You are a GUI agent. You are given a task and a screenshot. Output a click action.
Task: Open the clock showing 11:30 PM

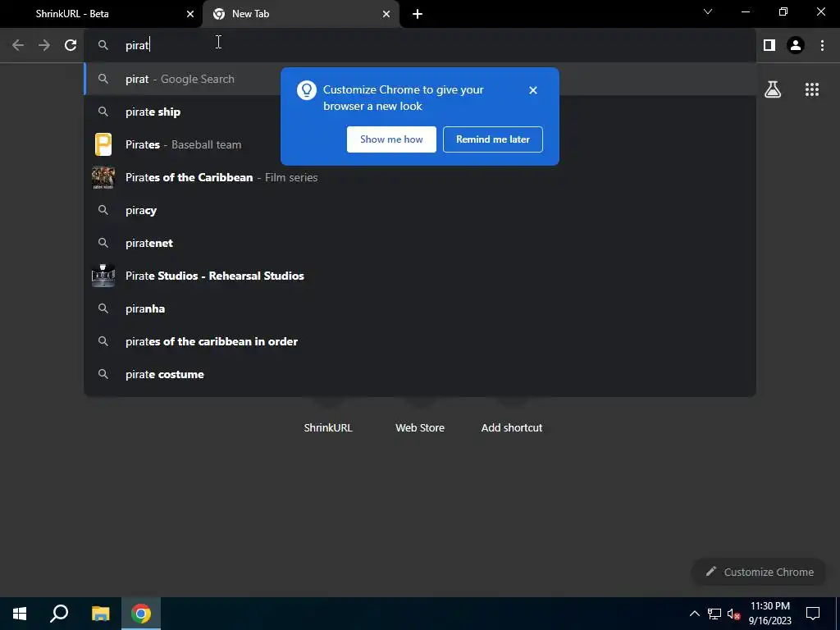point(769,614)
